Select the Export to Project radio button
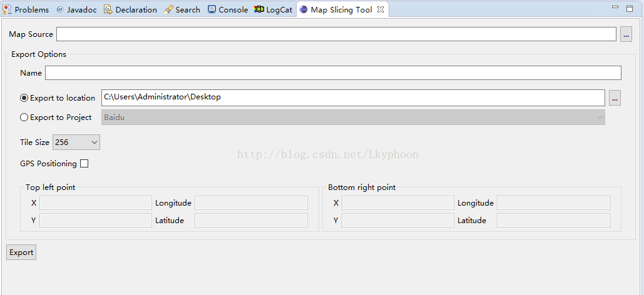The image size is (644, 295). click(24, 117)
